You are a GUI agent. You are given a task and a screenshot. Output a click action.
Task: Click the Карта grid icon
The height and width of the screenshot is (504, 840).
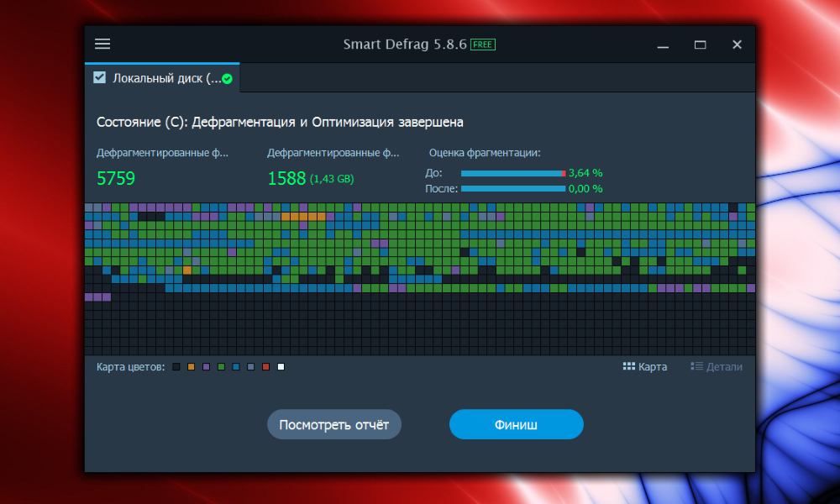coord(629,366)
